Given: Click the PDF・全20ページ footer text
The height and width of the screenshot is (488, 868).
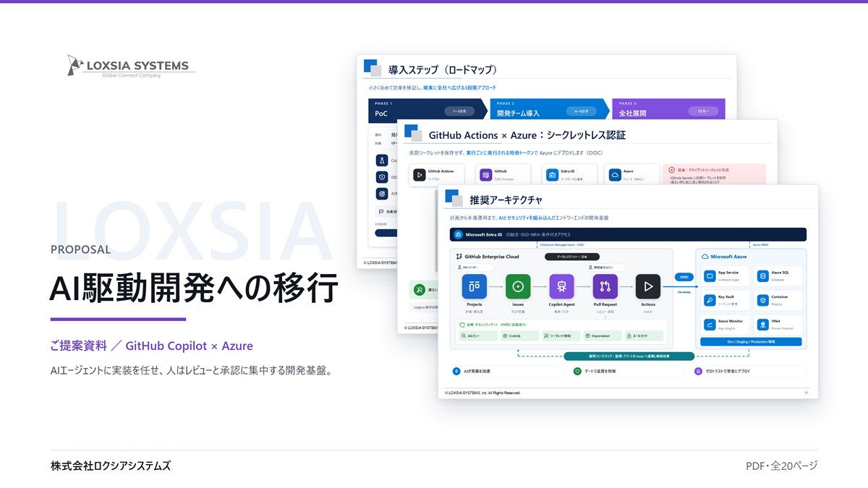Looking at the screenshot, I should pyautogui.click(x=781, y=466).
